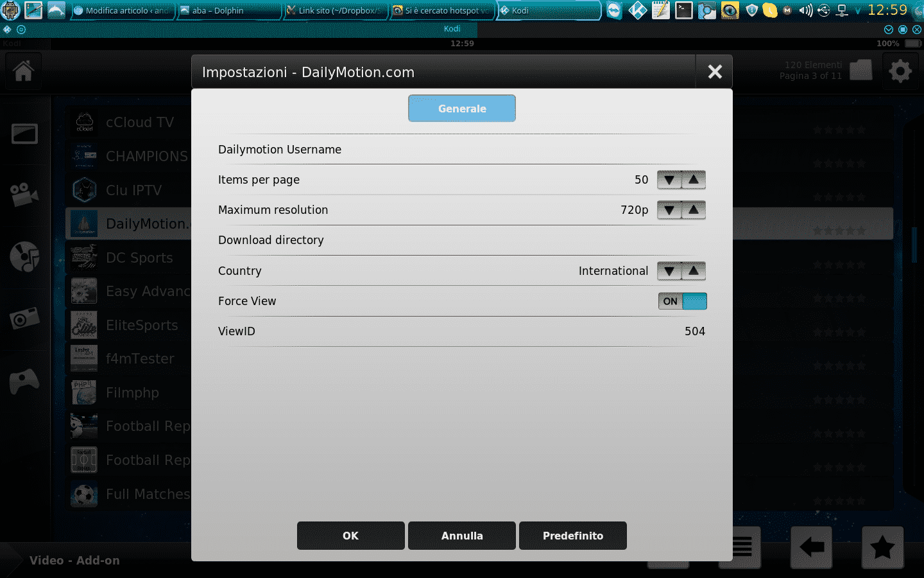
Task: Click the Clu IPTV add-on icon
Action: [84, 190]
